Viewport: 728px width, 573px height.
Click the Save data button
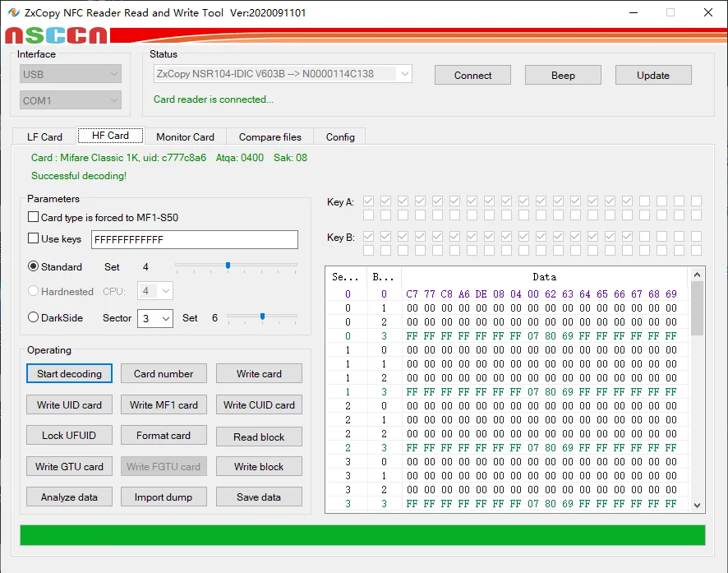point(259,497)
